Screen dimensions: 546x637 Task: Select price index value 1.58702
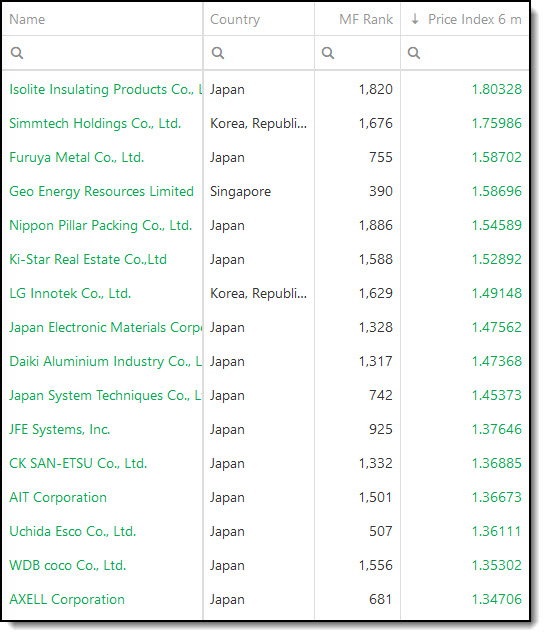point(497,158)
